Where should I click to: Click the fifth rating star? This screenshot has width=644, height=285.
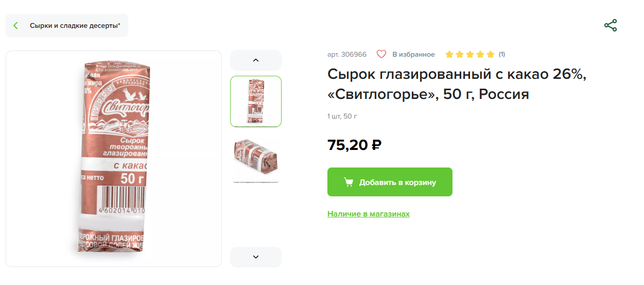tap(491, 55)
